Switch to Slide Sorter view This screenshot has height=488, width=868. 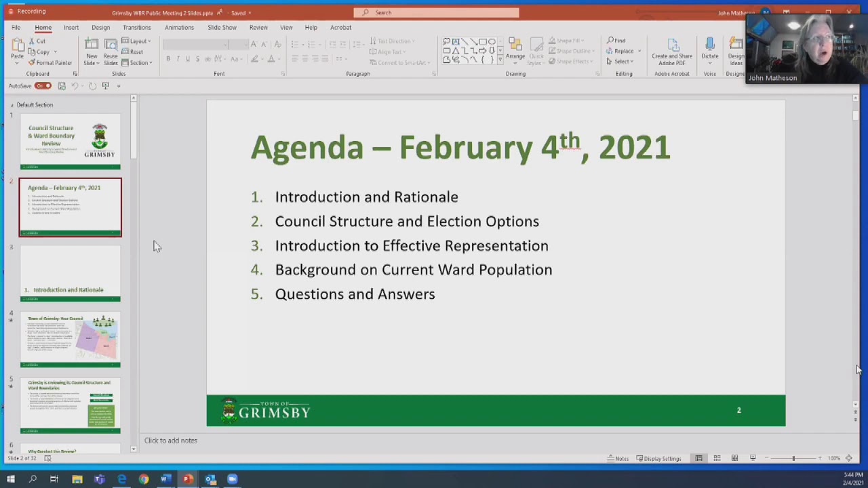(x=717, y=459)
